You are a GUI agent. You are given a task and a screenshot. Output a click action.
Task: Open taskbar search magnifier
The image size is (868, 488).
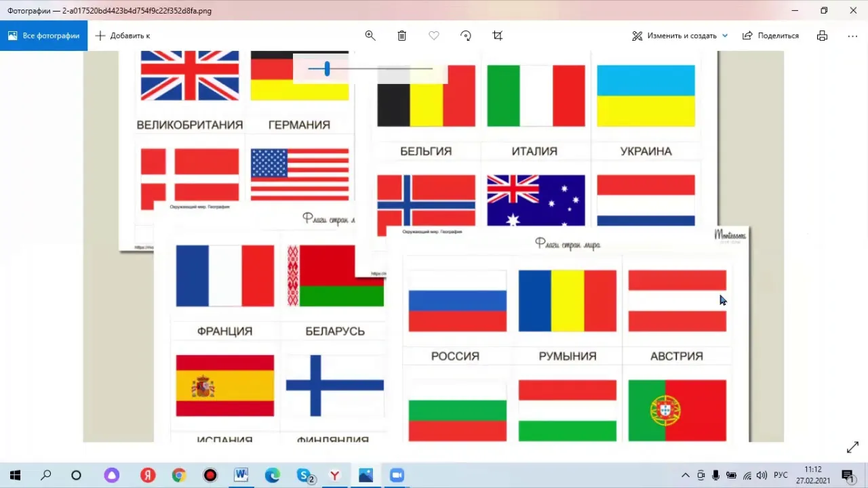point(46,476)
